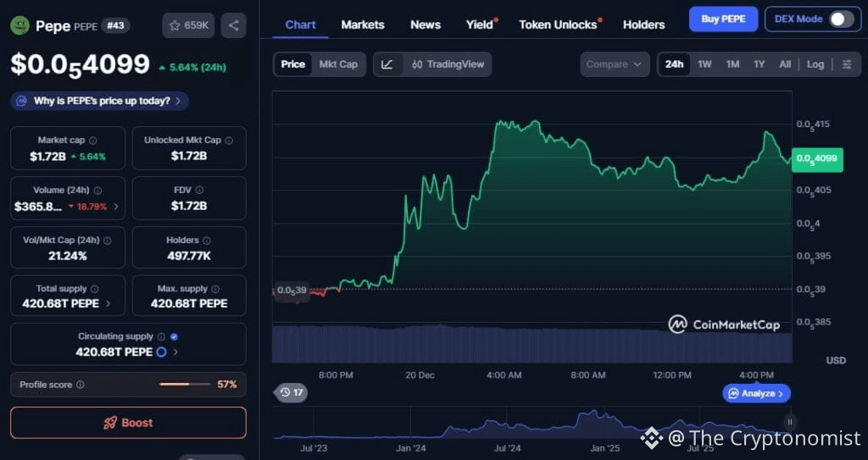The image size is (868, 460).
Task: Click Profile score info icon
Action: coord(81,384)
